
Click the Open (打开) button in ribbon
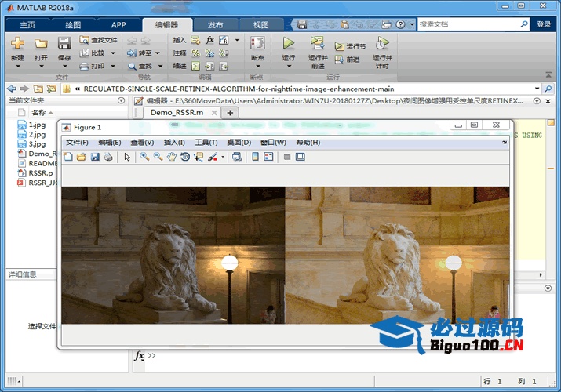pyautogui.click(x=41, y=47)
